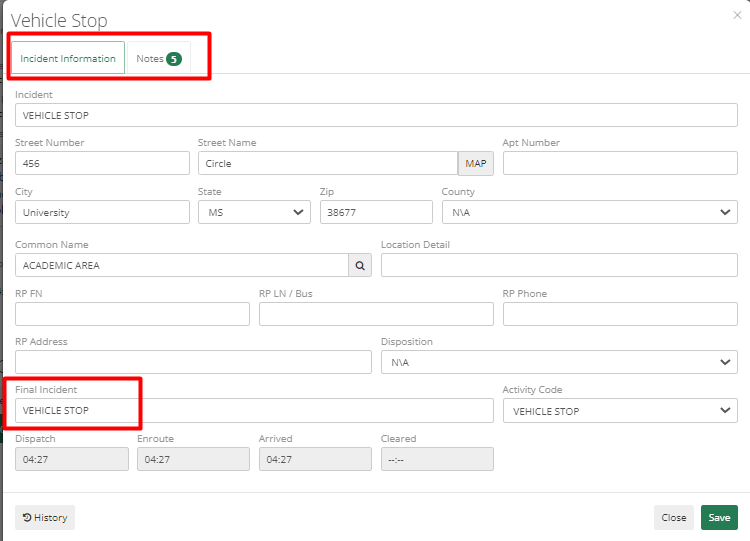This screenshot has width=750, height=541.
Task: Focus the RP LN / Bus input
Action: 376,314
